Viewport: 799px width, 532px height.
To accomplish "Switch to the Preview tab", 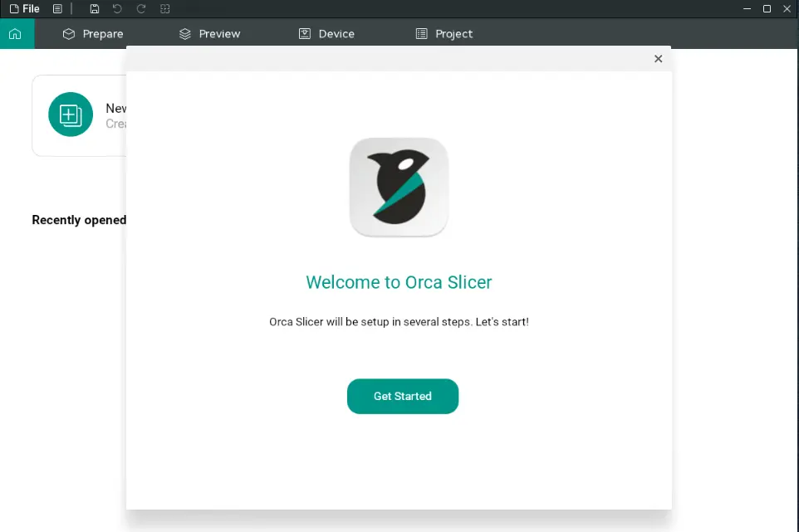I will 209,34.
